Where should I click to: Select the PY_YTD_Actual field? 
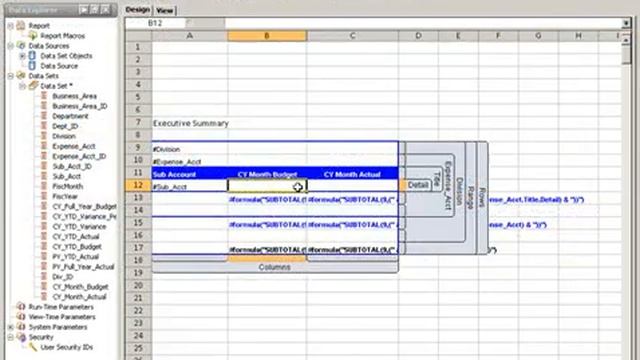(x=76, y=257)
